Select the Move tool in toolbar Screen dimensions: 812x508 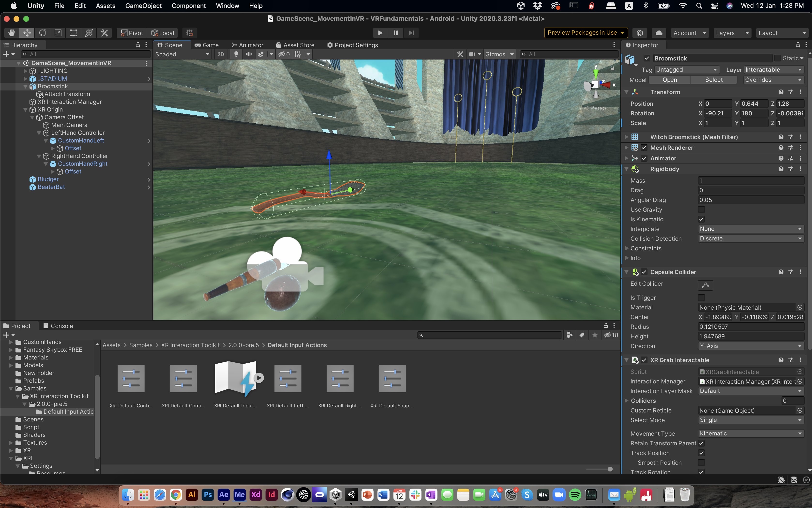pyautogui.click(x=27, y=33)
